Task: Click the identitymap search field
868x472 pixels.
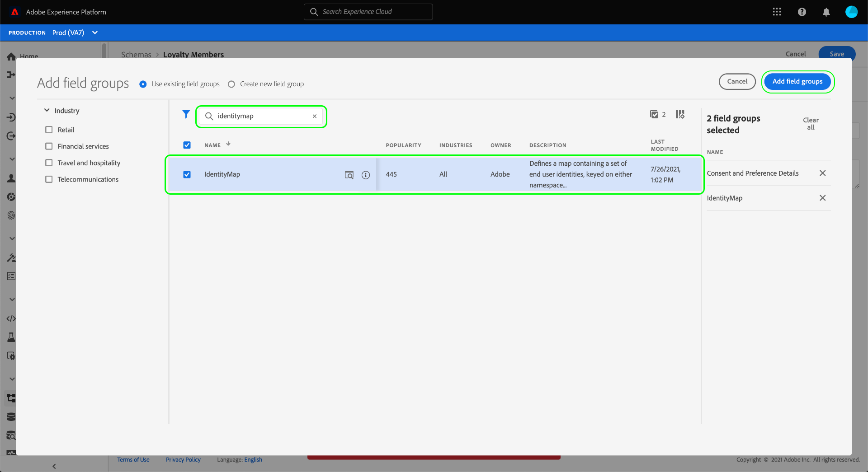Action: point(261,116)
